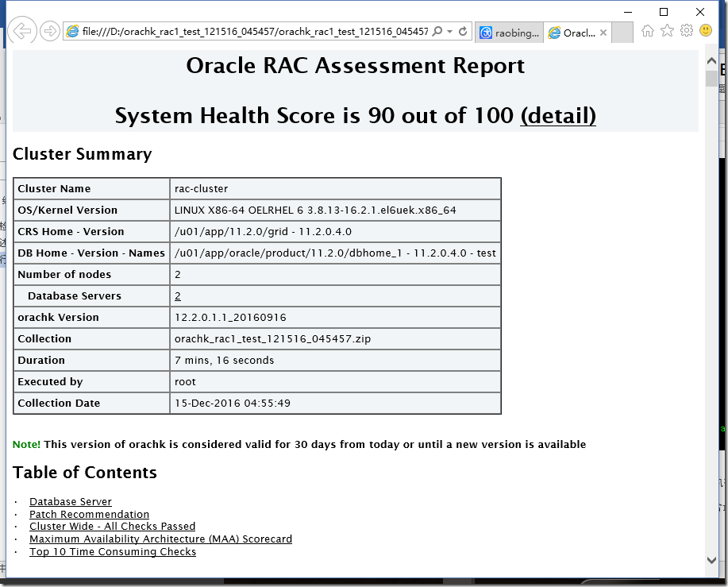
Task: Open the Patch Recommendation link
Action: tap(88, 514)
